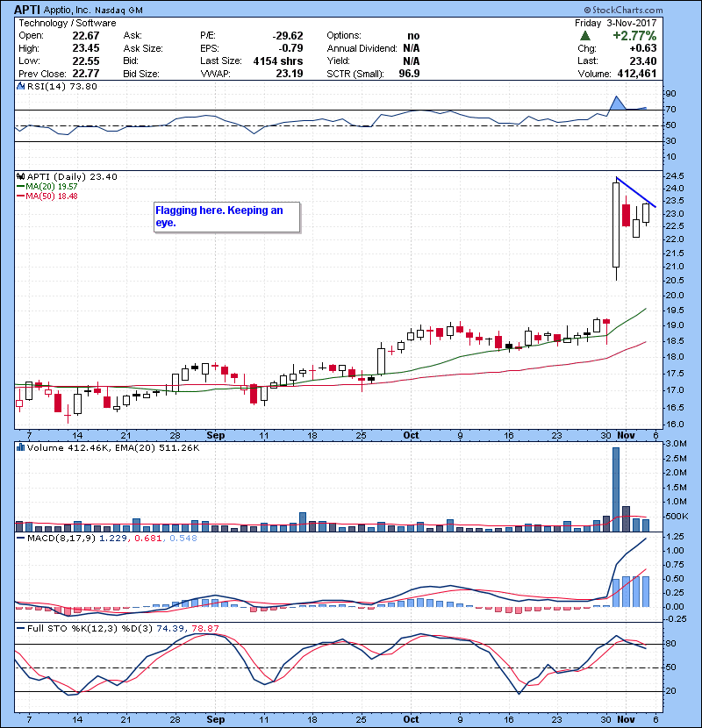Screen dimensions: 702x728
Task: Click the MACD legend line marker
Action: tap(20, 539)
